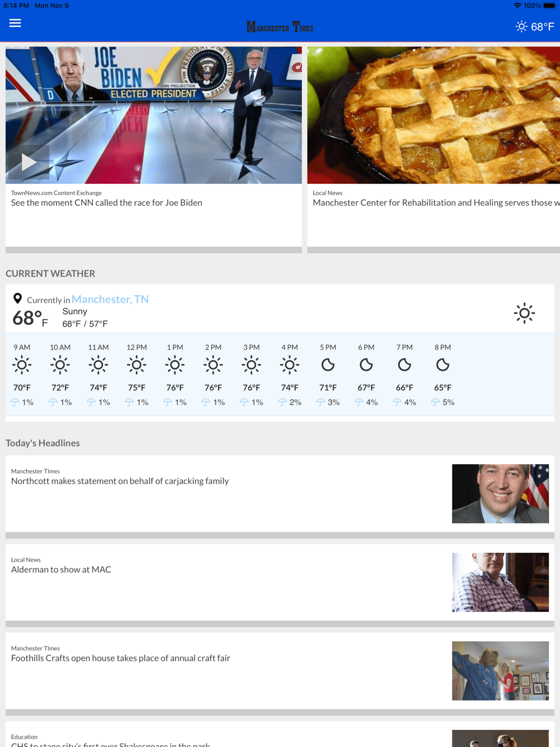This screenshot has width=560, height=747.
Task: Open the Northcott portrait thumbnail
Action: point(500,493)
